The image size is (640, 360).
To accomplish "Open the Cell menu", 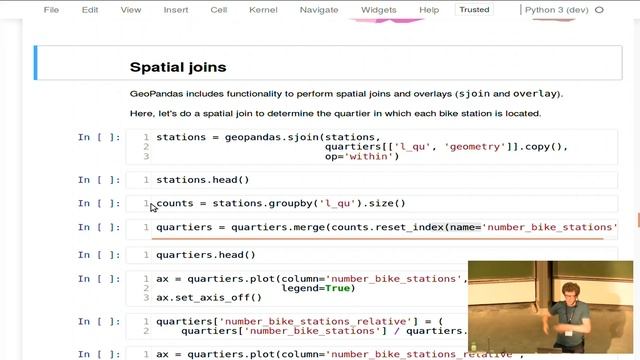I will click(219, 10).
